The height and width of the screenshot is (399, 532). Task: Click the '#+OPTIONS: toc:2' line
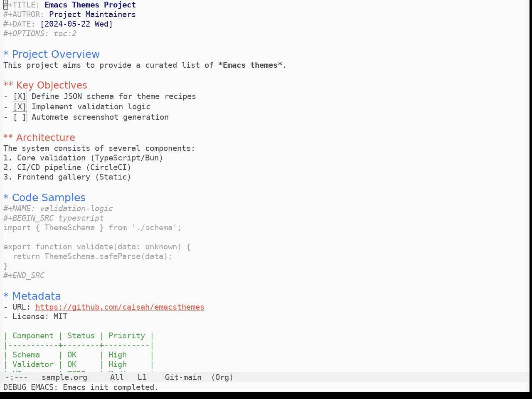(x=40, y=34)
